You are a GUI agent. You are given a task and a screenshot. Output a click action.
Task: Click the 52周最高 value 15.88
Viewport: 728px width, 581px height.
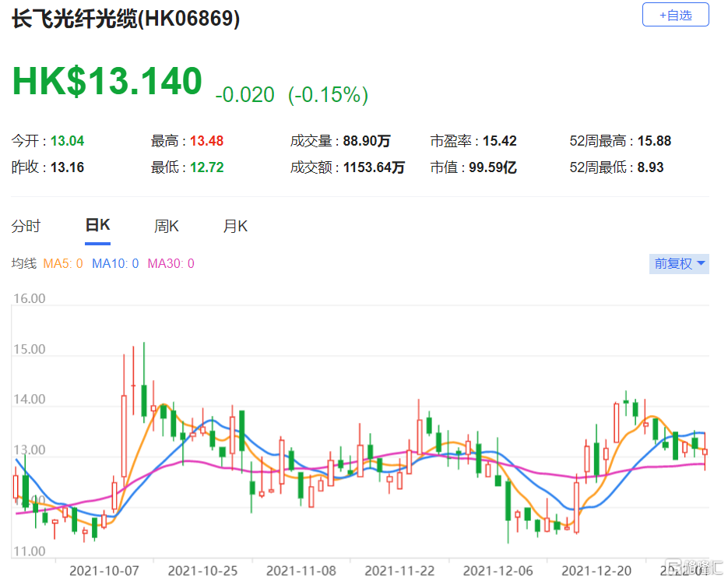click(x=654, y=141)
